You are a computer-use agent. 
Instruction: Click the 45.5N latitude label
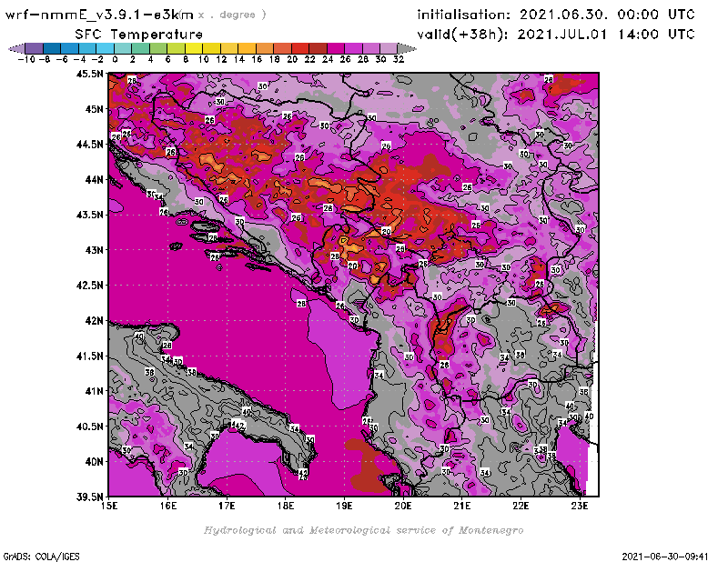click(89, 74)
